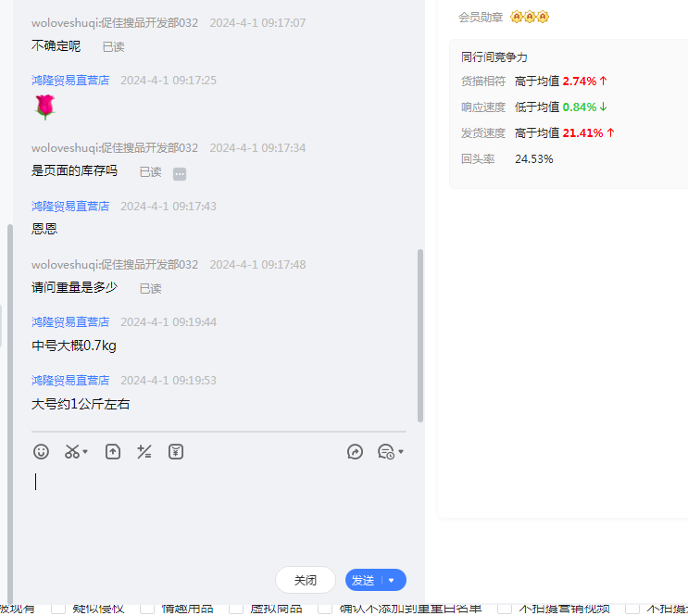Screen dimensions: 688x616
Task: Click the yuan payment order icon
Action: tap(176, 452)
